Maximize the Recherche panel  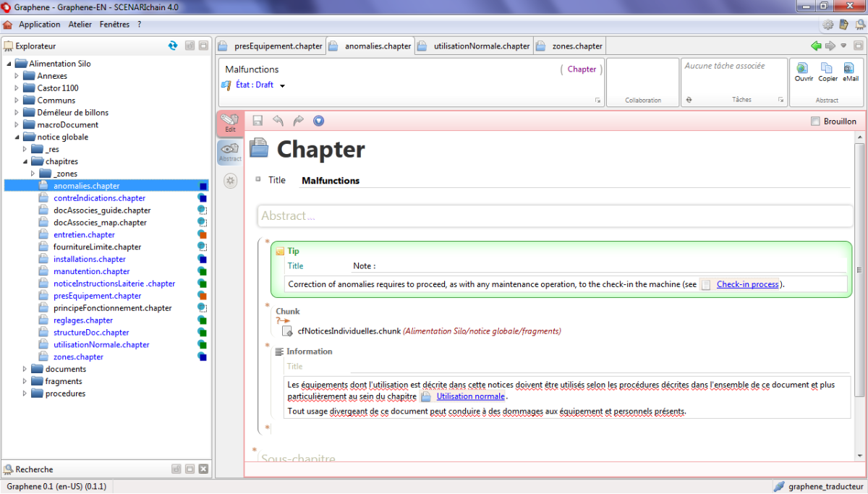click(x=190, y=469)
